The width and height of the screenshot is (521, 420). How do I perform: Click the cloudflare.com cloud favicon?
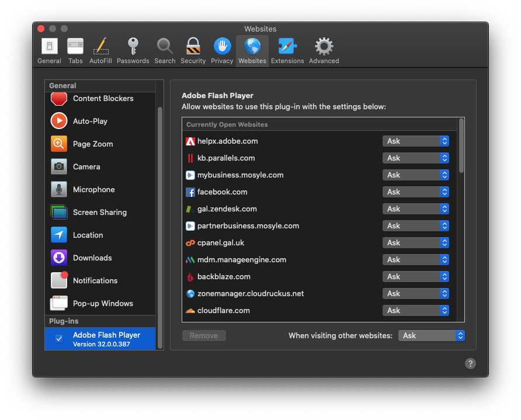pos(190,311)
